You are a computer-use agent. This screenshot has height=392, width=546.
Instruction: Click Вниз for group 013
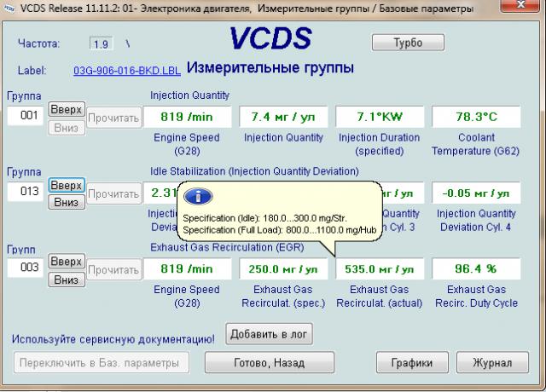[67, 203]
